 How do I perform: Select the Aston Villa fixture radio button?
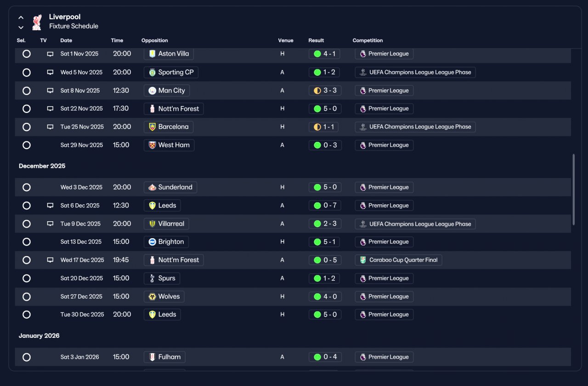point(27,54)
